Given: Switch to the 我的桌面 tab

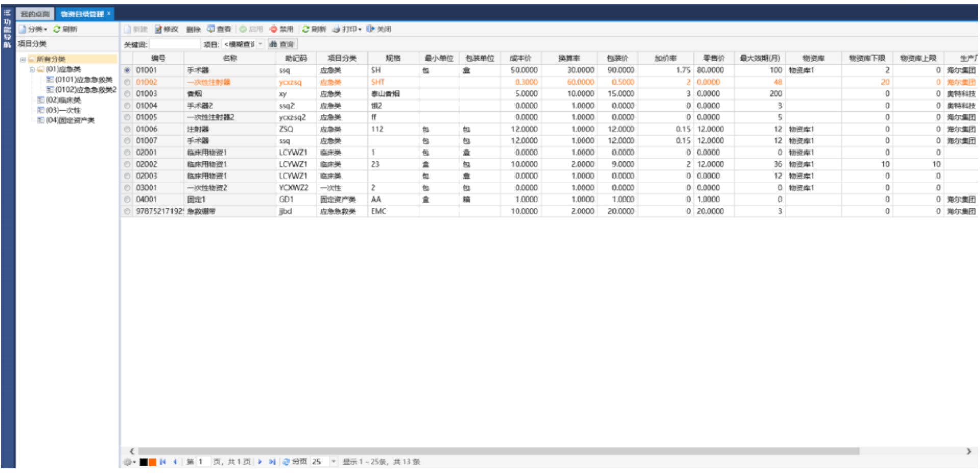Looking at the screenshot, I should click(x=35, y=14).
